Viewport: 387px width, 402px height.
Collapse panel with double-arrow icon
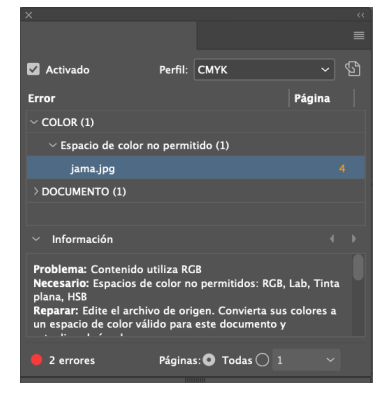coord(360,15)
